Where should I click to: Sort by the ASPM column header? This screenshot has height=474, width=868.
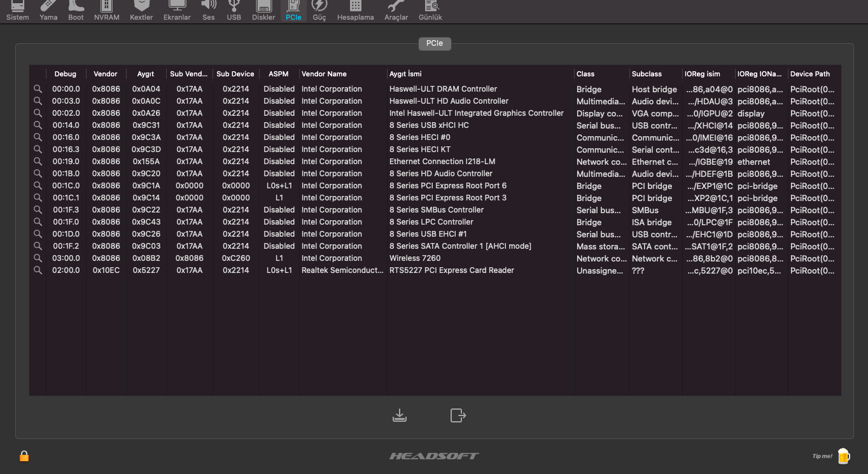(278, 74)
